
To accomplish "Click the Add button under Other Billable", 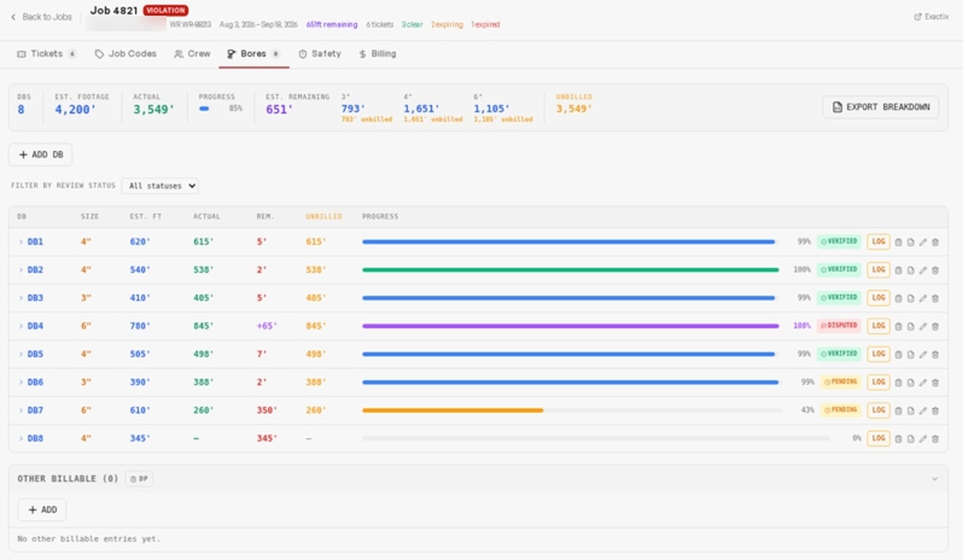I will point(42,510).
